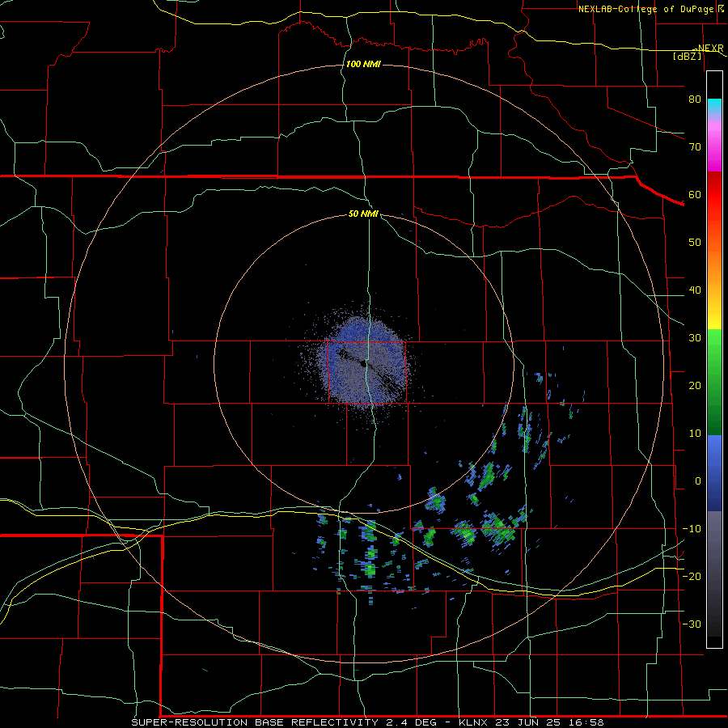The height and width of the screenshot is (728, 728).
Task: Click the 40 value on the dBZ scale
Action: tap(695, 290)
